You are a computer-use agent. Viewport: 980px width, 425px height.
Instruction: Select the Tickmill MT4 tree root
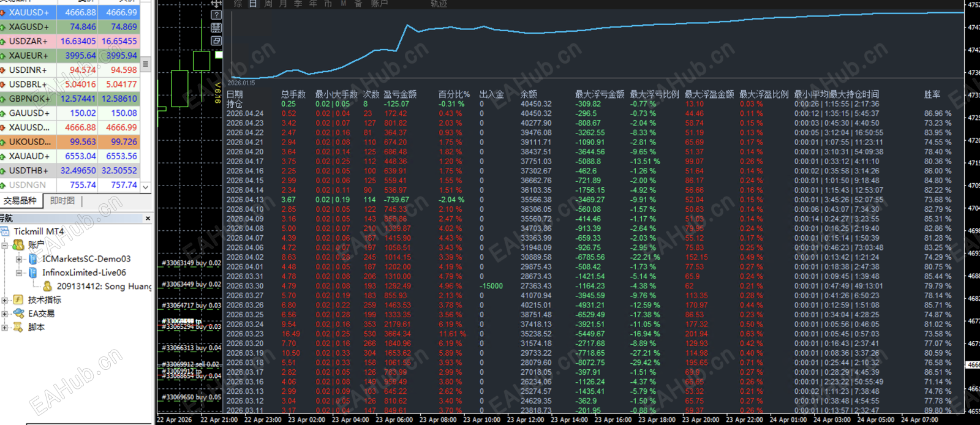coord(39,231)
